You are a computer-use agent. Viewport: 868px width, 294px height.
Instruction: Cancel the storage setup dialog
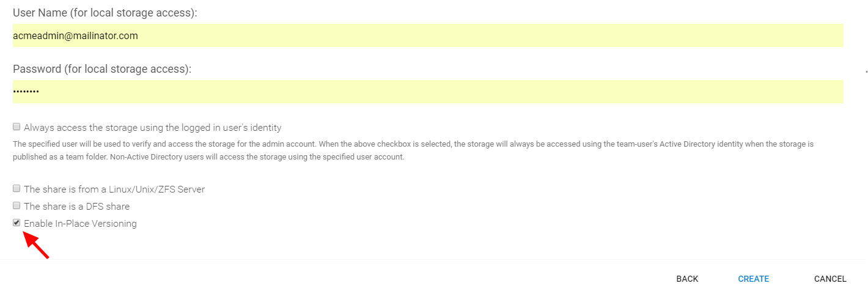pos(830,279)
